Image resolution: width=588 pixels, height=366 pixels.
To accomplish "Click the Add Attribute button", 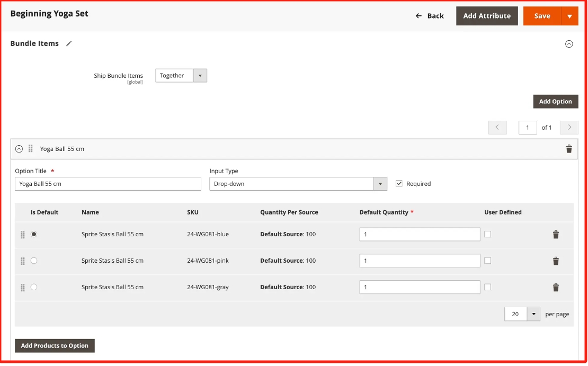I will tap(487, 16).
